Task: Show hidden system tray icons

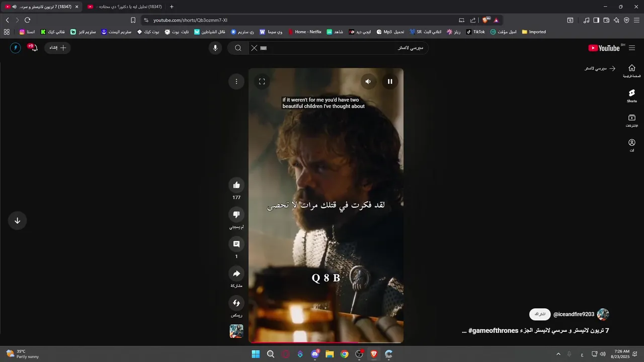Action: point(558,354)
